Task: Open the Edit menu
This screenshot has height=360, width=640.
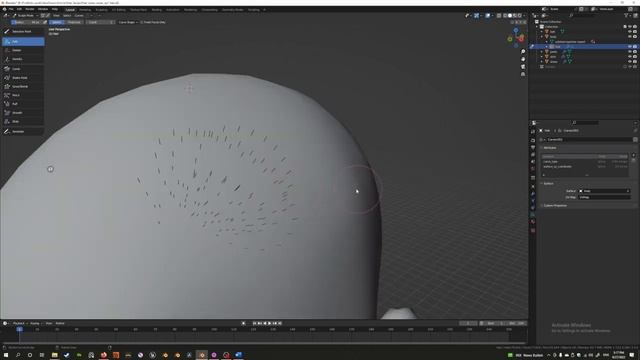Action: click(19, 9)
